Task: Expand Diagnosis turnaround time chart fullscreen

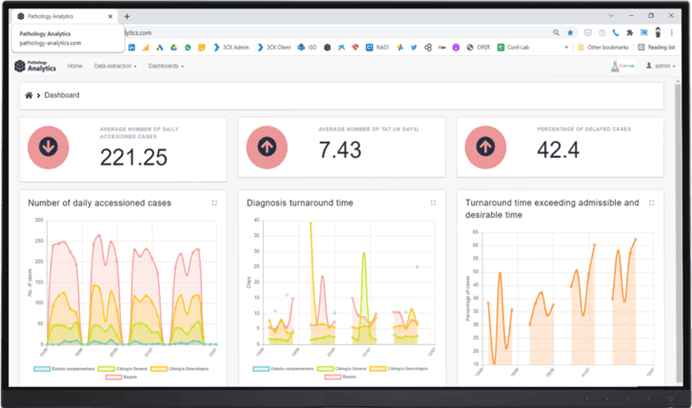Action: (433, 203)
